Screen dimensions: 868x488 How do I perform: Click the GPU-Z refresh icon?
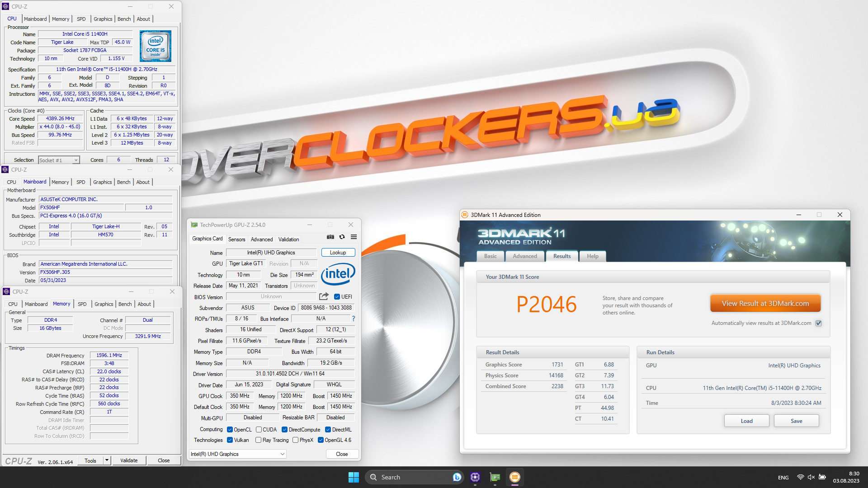(x=342, y=237)
